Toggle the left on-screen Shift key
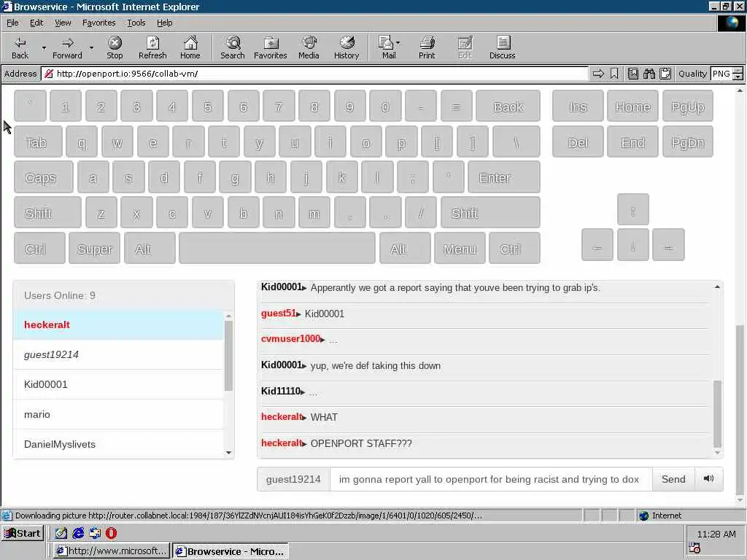Viewport: 747px width, 560px height. 47,212
